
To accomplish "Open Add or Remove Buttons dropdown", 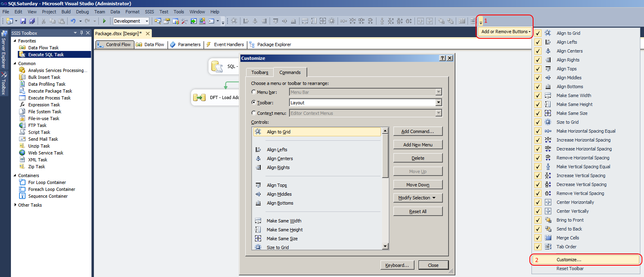I will (x=506, y=32).
